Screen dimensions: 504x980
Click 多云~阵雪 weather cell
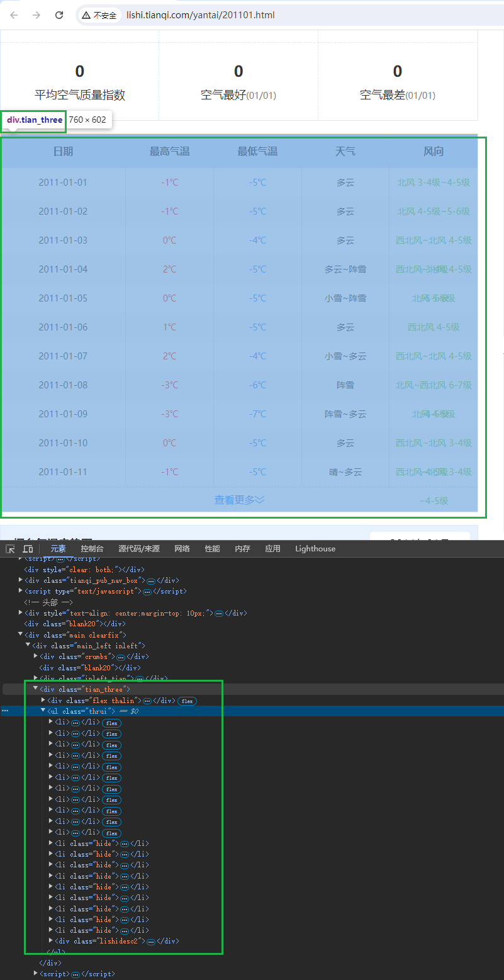(345, 269)
